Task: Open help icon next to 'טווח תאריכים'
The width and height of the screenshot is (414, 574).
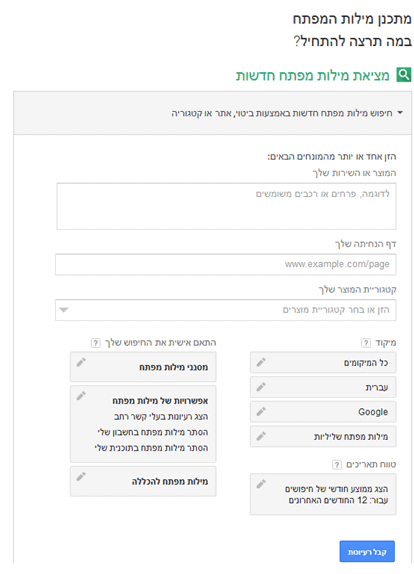Action: pyautogui.click(x=336, y=465)
